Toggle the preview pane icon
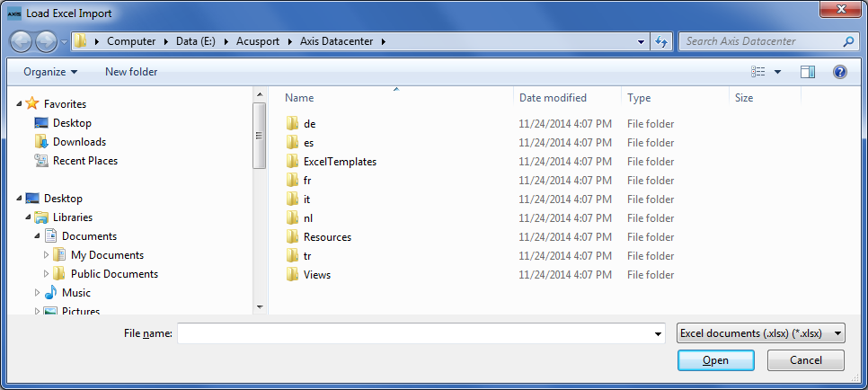This screenshot has width=868, height=390. [808, 72]
